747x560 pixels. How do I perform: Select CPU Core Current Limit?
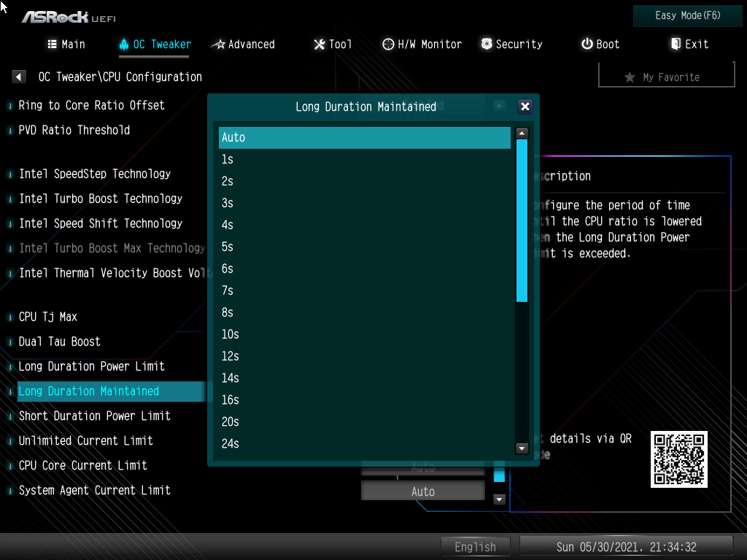coord(83,465)
